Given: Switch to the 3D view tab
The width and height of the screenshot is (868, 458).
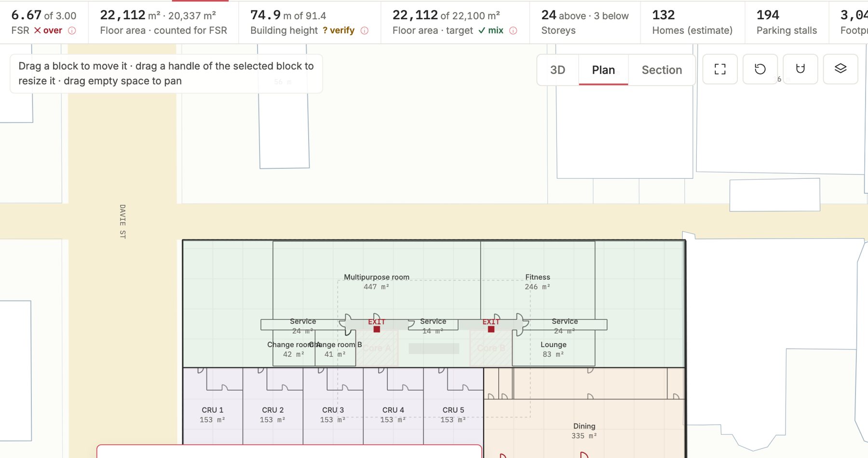Looking at the screenshot, I should pyautogui.click(x=558, y=70).
